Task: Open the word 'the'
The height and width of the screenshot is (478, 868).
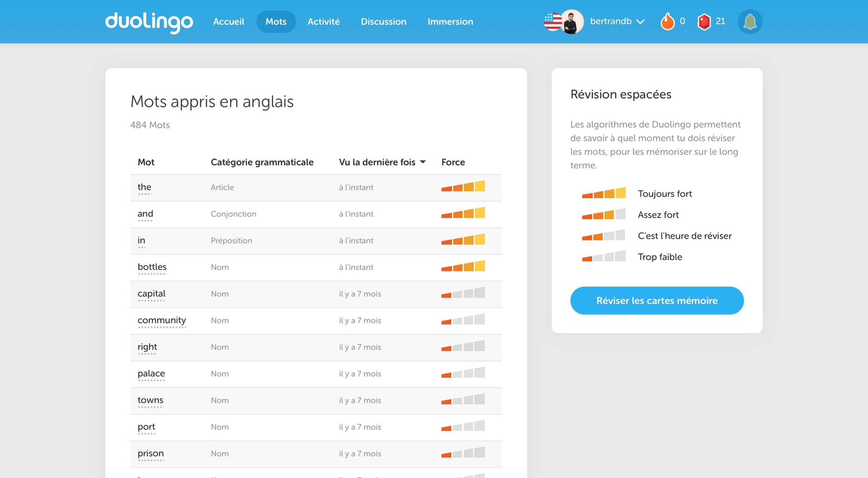Action: click(144, 187)
